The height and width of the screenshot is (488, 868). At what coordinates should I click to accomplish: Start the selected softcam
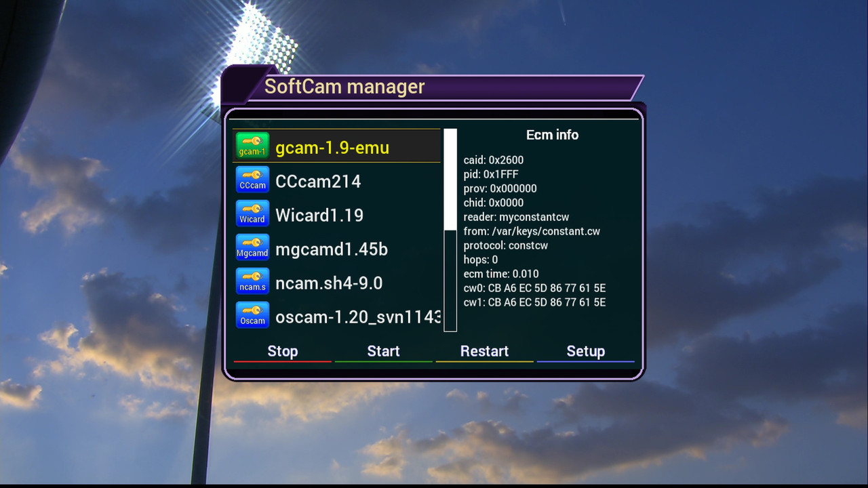(x=383, y=351)
